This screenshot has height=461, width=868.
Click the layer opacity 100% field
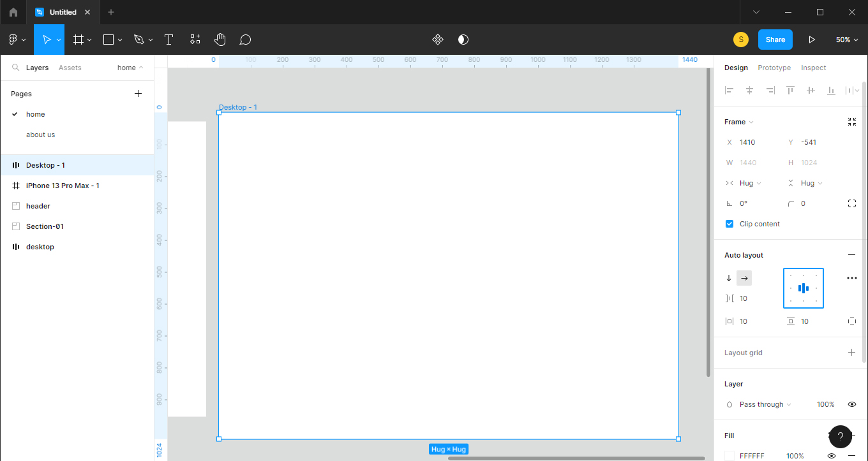[825, 404]
